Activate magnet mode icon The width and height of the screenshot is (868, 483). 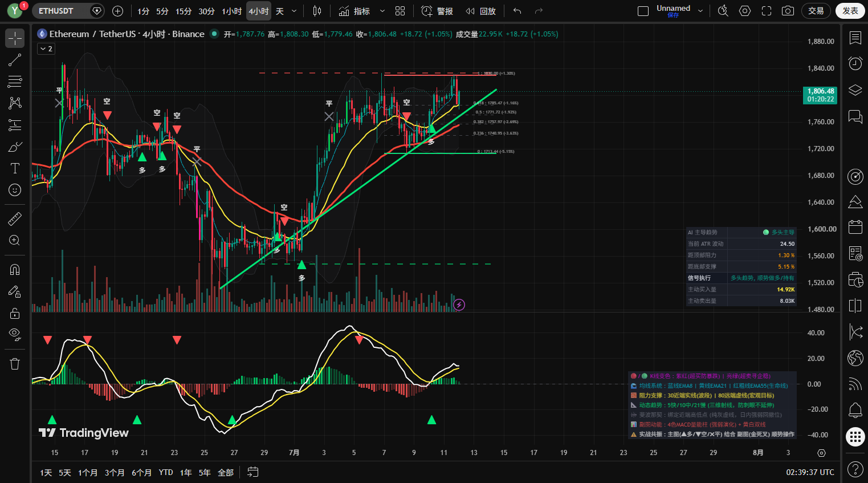15,270
